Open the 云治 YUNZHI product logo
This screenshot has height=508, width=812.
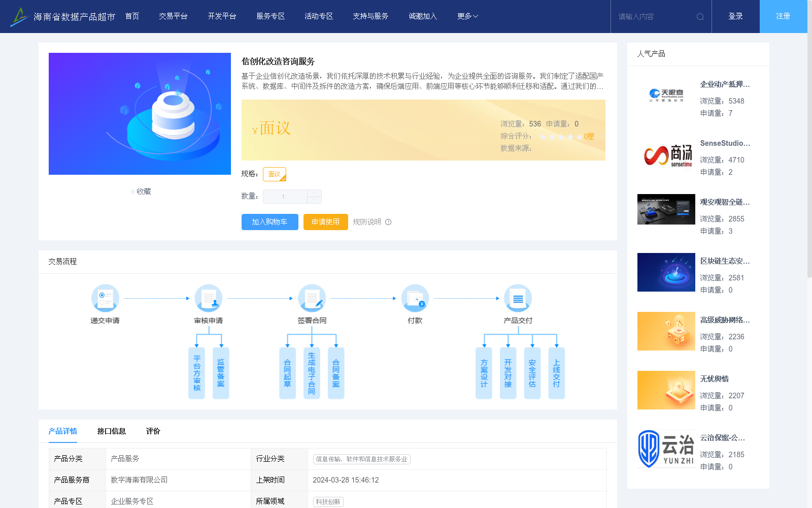(x=666, y=449)
